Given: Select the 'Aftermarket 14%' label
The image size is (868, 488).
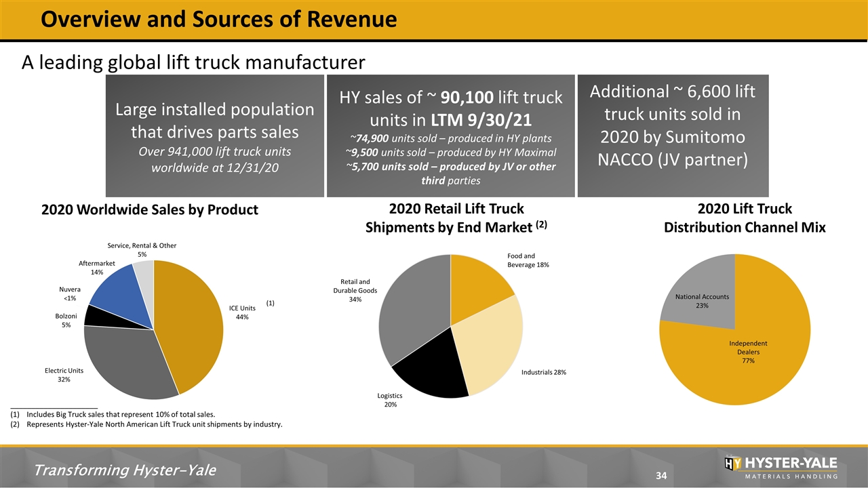Looking at the screenshot, I should 97,267.
